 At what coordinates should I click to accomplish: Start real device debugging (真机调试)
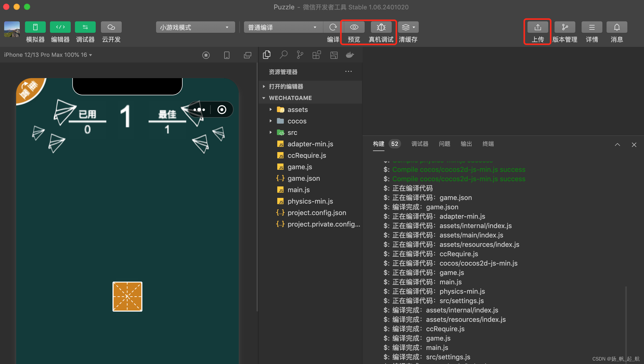tap(381, 27)
